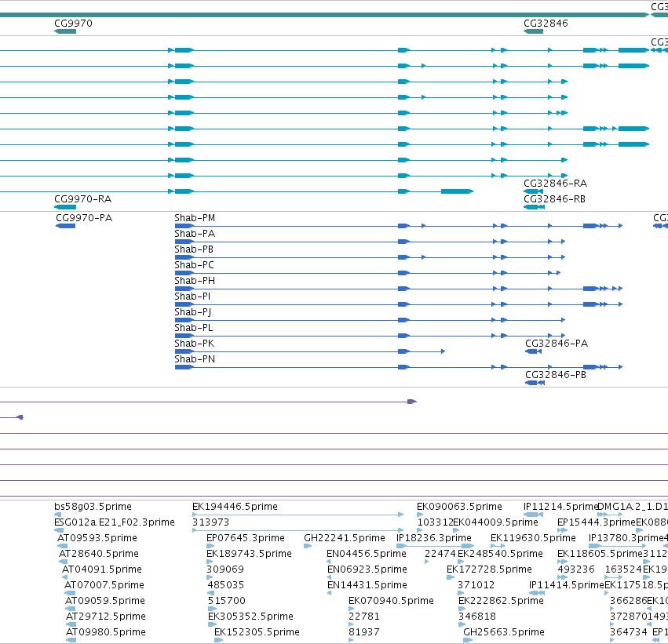The width and height of the screenshot is (668, 644).
Task: Click the 371012 feature label
Action: 476,585
